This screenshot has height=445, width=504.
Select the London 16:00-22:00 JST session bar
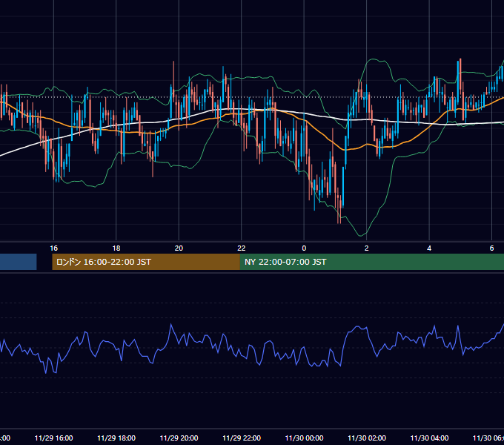[146, 262]
